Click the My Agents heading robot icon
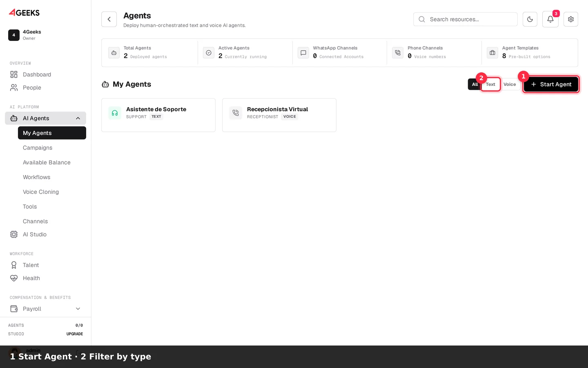The image size is (588, 368). click(x=105, y=84)
